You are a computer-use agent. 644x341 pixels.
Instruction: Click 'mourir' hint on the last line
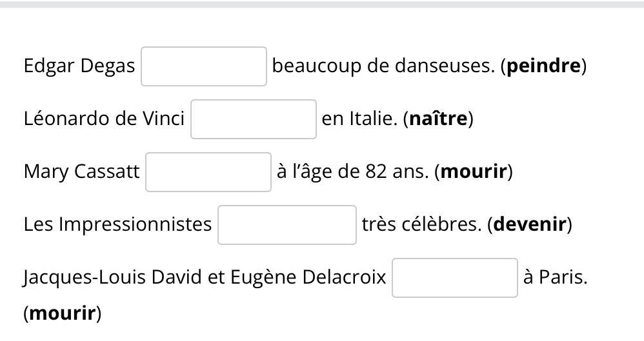pos(62,313)
